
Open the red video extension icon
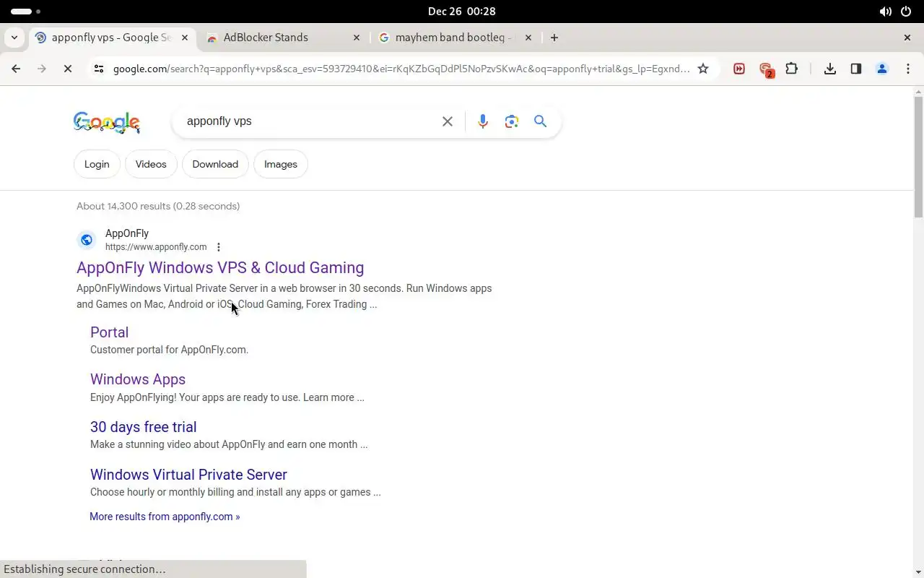pyautogui.click(x=739, y=69)
